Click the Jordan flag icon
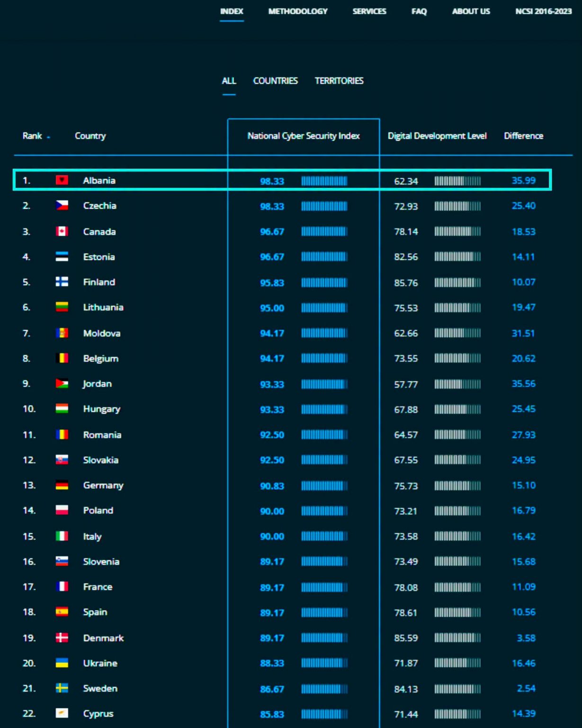This screenshot has height=728, width=582. 62,383
